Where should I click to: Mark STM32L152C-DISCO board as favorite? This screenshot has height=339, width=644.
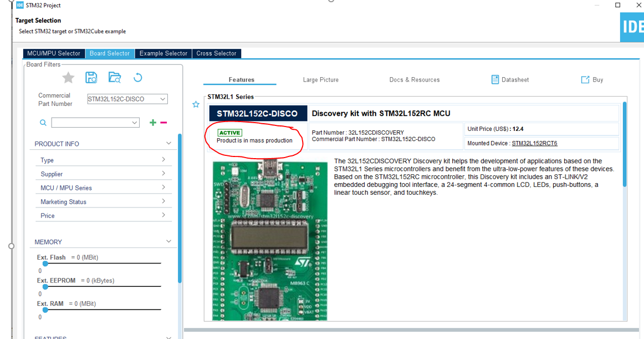[196, 104]
